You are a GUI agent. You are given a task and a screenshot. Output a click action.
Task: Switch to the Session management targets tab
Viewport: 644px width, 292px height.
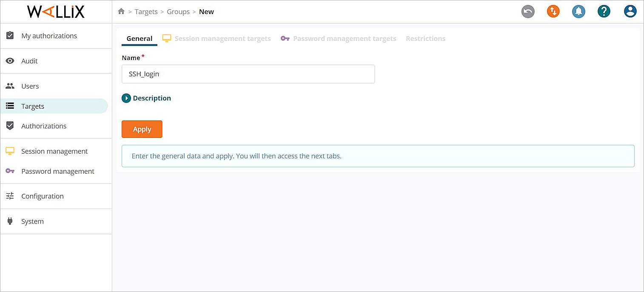pyautogui.click(x=223, y=38)
